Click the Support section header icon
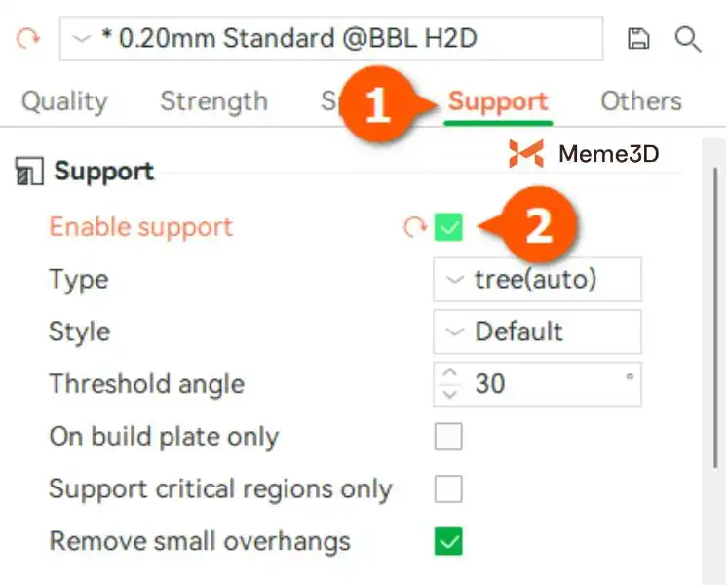 click(29, 173)
